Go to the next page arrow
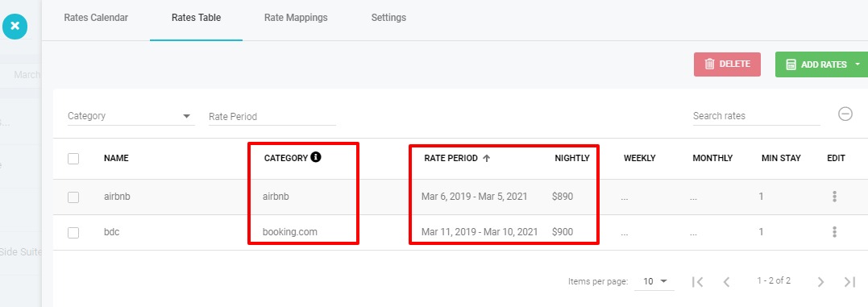The height and width of the screenshot is (307, 868). pyautogui.click(x=820, y=281)
